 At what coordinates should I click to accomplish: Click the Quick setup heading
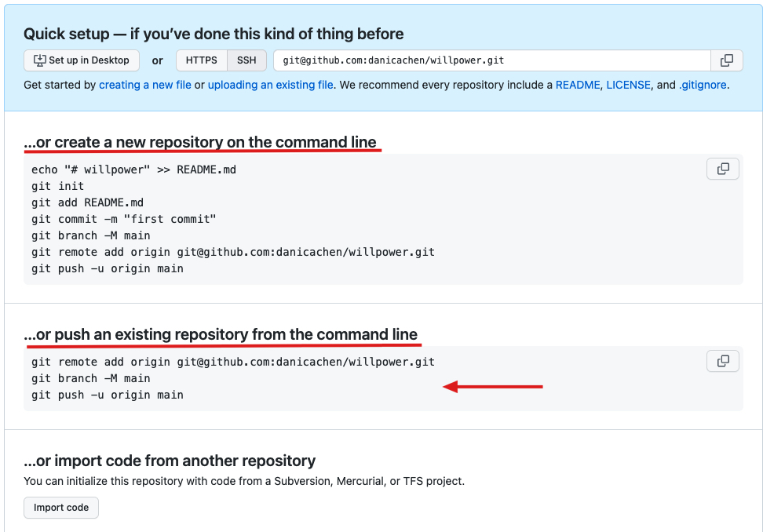[212, 34]
